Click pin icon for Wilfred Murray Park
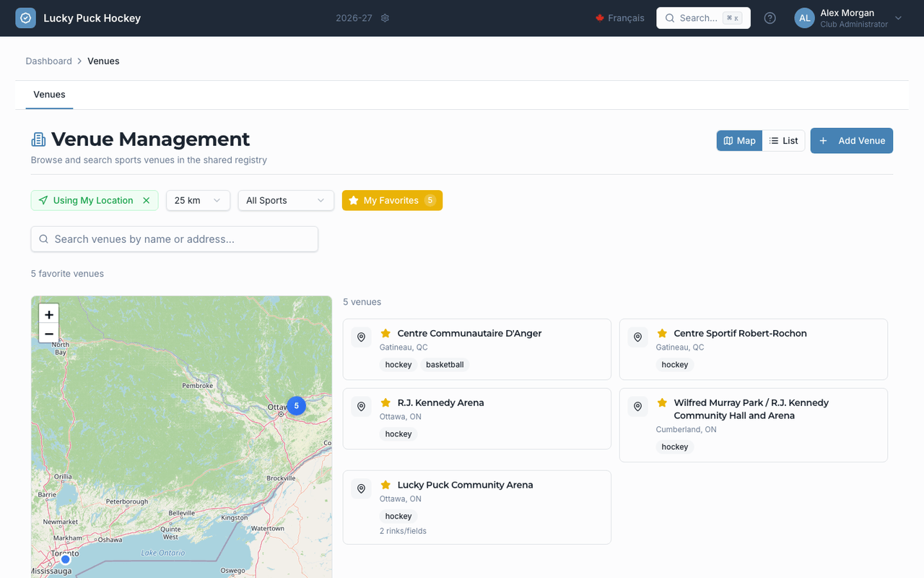The width and height of the screenshot is (924, 578). tap(637, 406)
